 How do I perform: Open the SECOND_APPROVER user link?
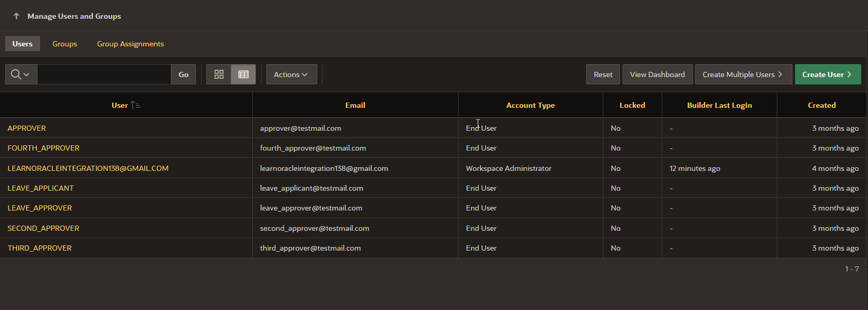[x=43, y=228]
